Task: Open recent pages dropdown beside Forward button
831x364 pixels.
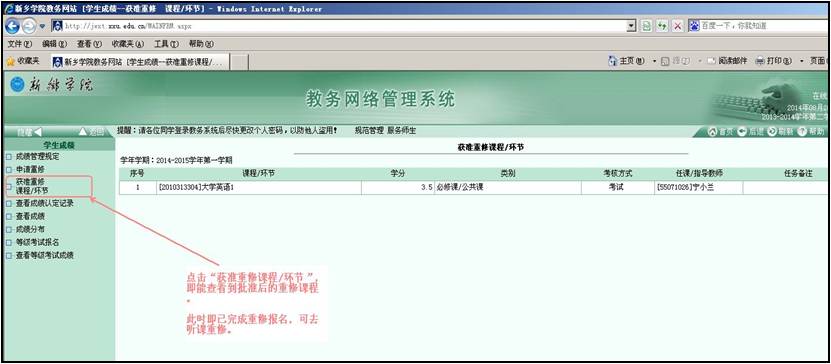Action: 42,26
